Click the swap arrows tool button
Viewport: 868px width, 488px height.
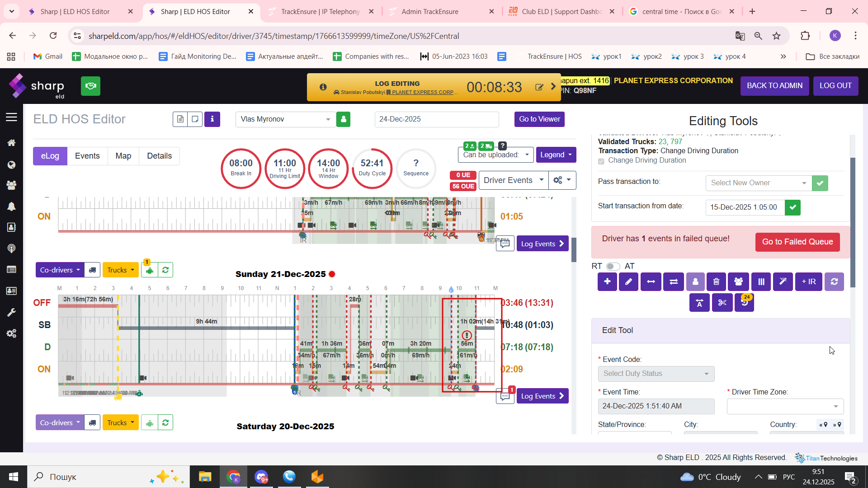pyautogui.click(x=673, y=282)
